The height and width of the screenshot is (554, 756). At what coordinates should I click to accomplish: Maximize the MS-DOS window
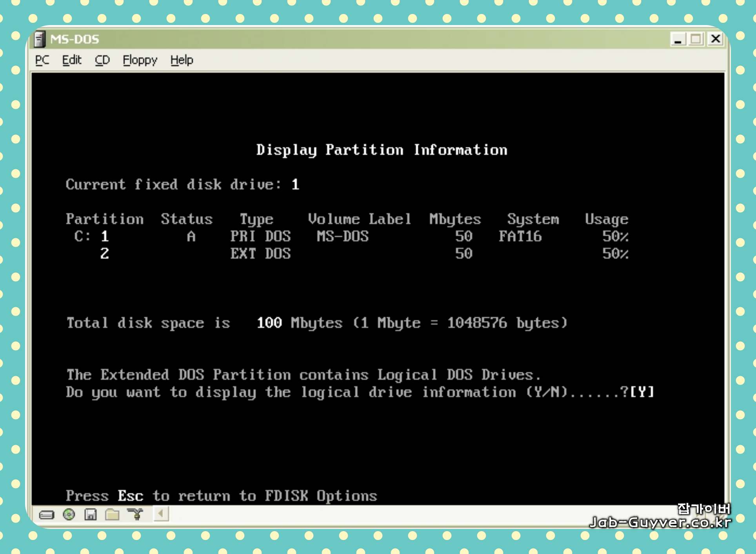click(696, 39)
